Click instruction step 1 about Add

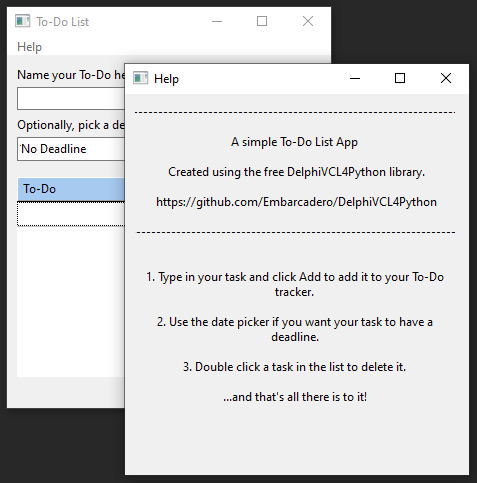295,284
